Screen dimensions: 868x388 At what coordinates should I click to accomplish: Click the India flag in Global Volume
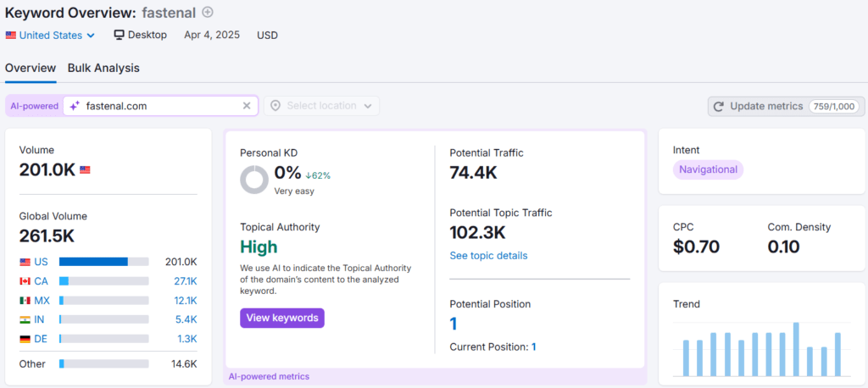click(25, 319)
